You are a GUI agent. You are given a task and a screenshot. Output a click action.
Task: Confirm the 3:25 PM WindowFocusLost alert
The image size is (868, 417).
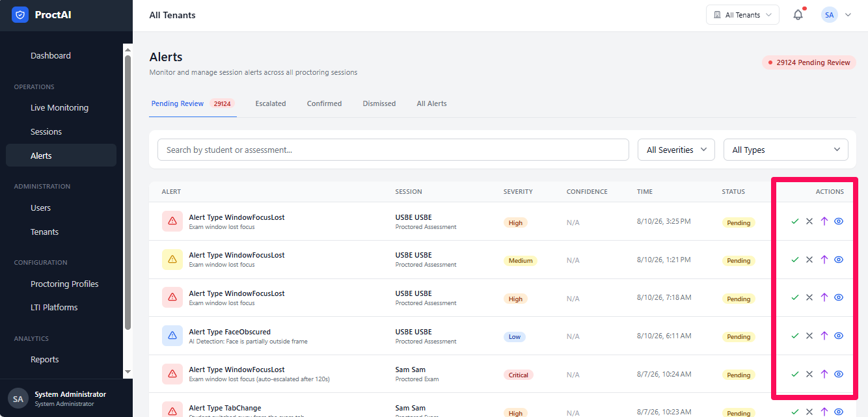click(x=794, y=221)
